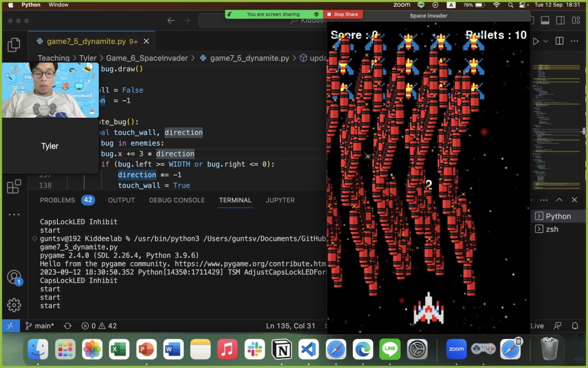Open the Python menu in the menu bar
Screen dimensions: 588x368
(x=31, y=5)
